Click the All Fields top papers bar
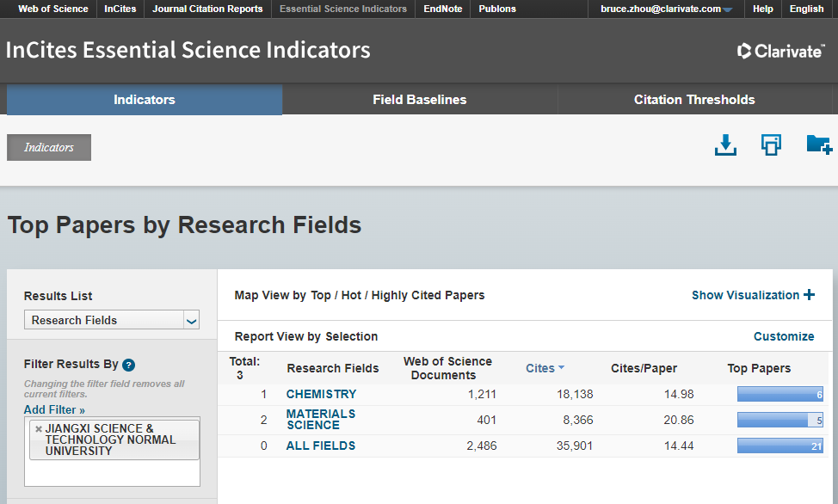Screen dimensions: 838x504 tap(779, 446)
